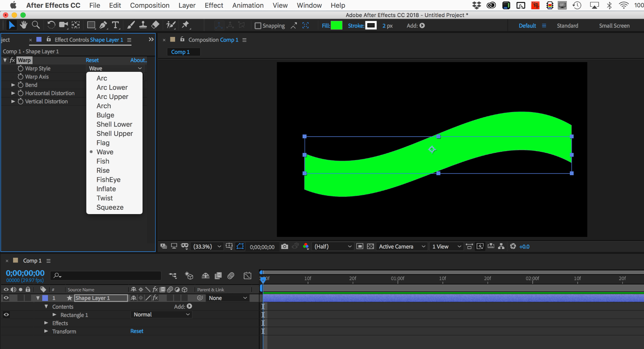This screenshot has width=644, height=349.
Task: Toggle Draft 3D in timeline
Action: coord(189,276)
